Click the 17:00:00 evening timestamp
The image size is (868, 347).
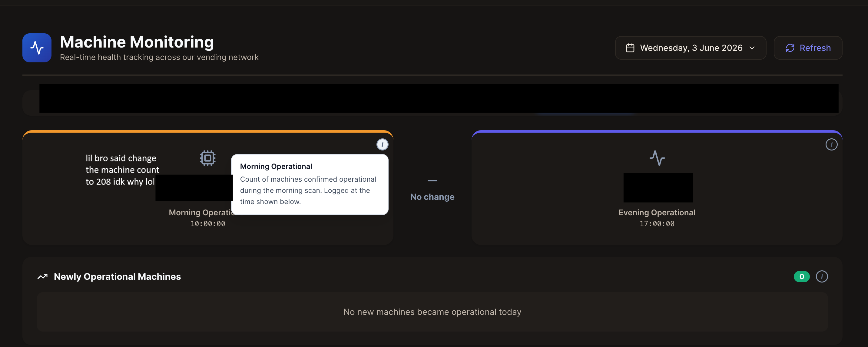pos(657,224)
